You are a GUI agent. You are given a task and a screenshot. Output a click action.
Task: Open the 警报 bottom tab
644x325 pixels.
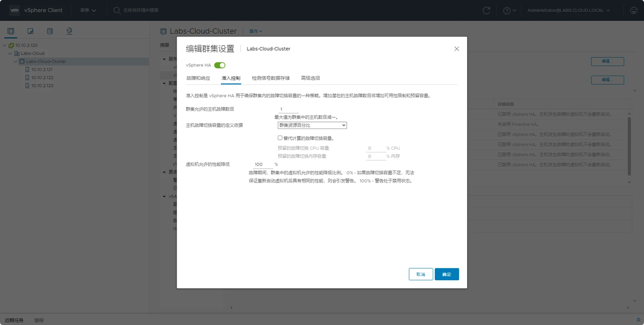click(x=39, y=320)
